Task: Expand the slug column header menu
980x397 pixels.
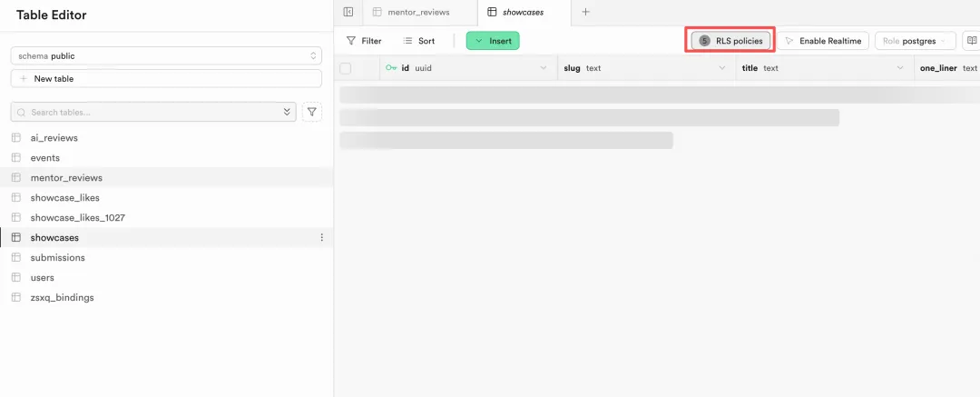Action: [722, 68]
